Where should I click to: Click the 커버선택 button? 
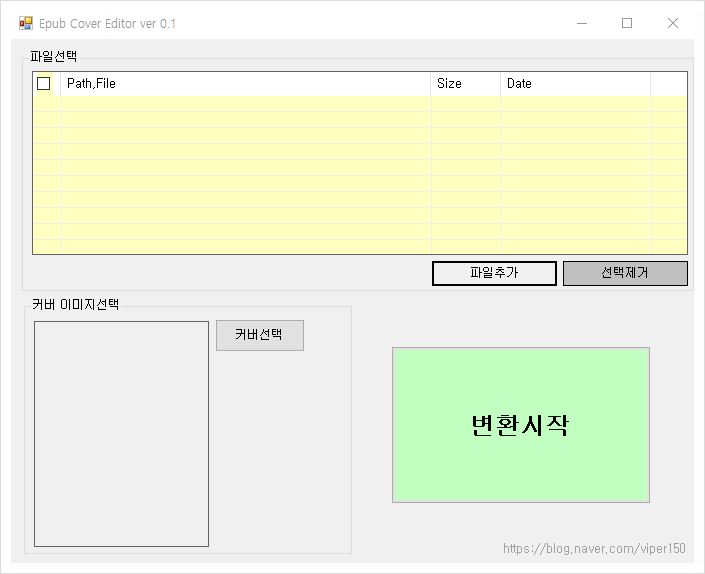[260, 335]
